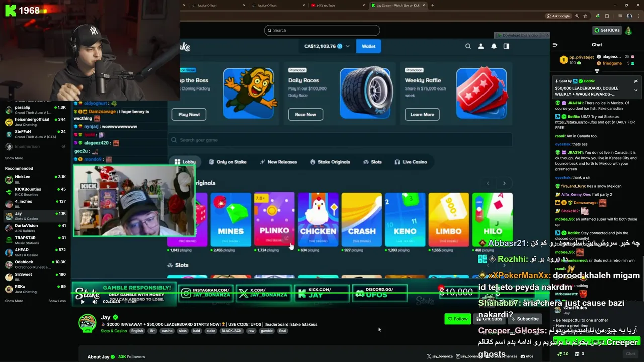Click in the Kick Search field
This screenshot has width=644, height=362.
[322, 30]
